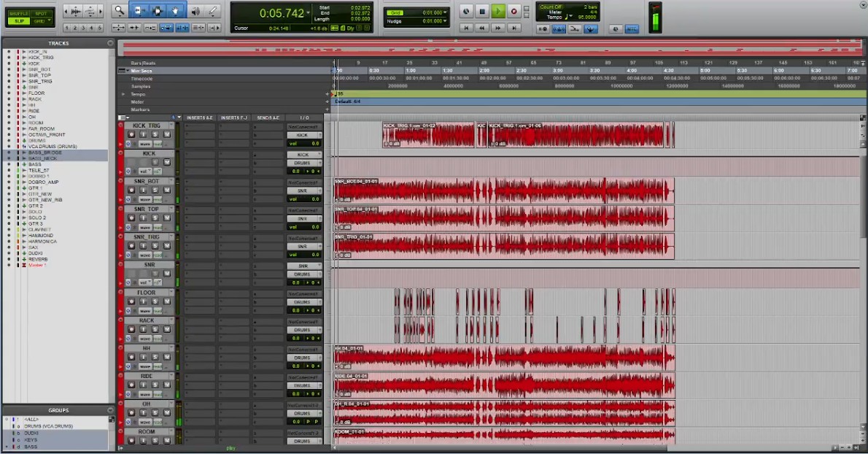Click the 2:30 mark on Min:Secs ruler
868x454 pixels.
522,71
